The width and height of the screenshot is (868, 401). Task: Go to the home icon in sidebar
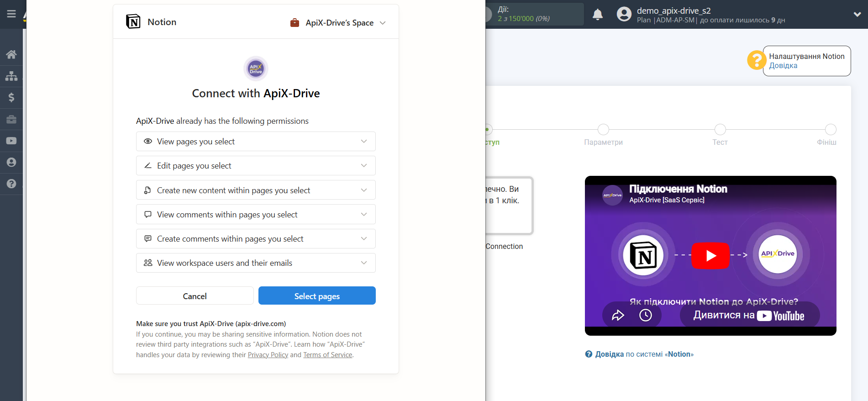click(x=11, y=54)
